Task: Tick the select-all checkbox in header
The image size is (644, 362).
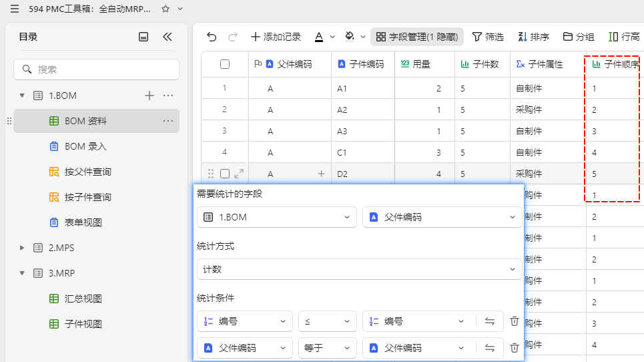Action: pyautogui.click(x=225, y=64)
